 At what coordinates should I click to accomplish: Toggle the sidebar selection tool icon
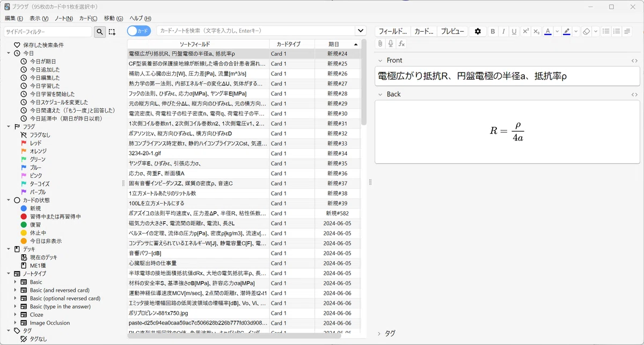(x=112, y=32)
